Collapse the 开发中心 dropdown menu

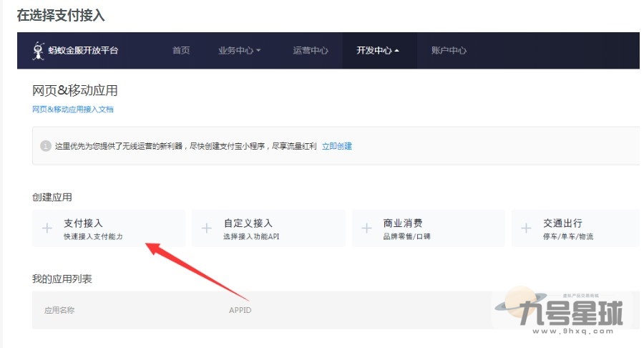(378, 50)
